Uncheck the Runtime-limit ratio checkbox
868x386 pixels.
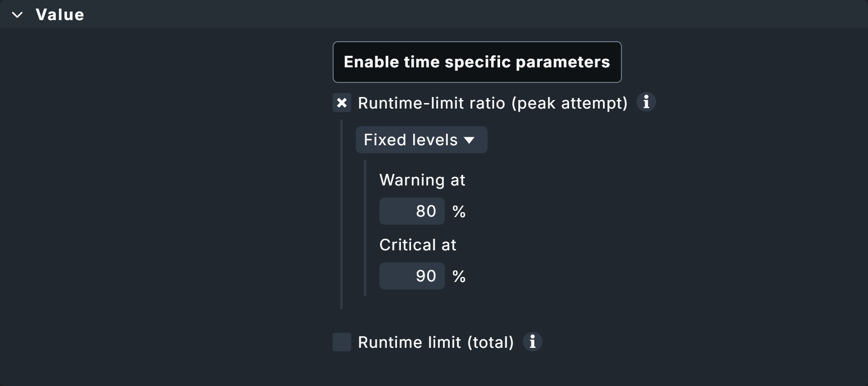click(342, 103)
